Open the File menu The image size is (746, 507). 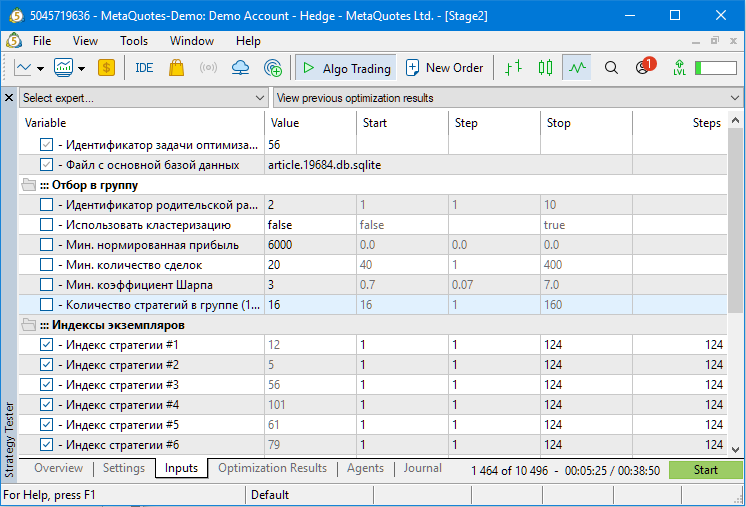click(x=42, y=41)
